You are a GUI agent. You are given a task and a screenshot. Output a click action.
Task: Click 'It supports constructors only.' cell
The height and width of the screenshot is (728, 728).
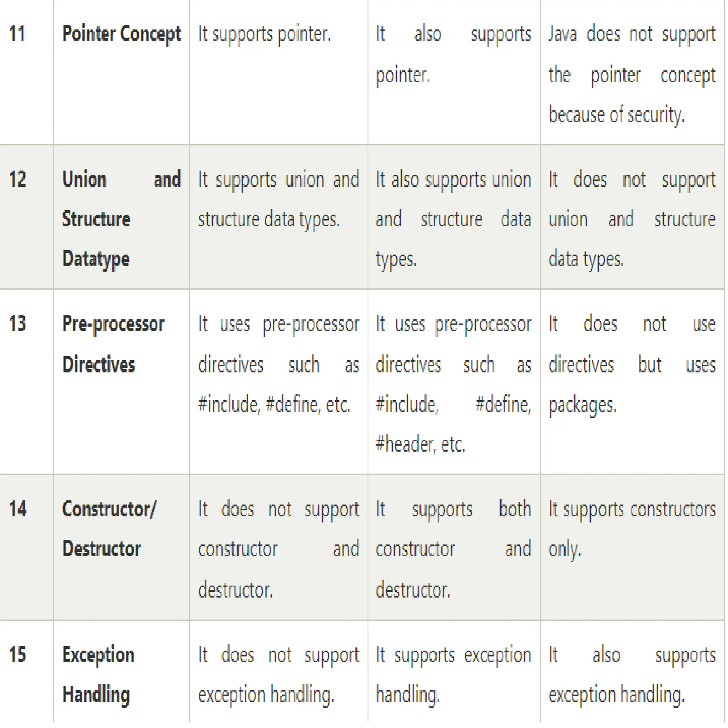pyautogui.click(x=632, y=547)
